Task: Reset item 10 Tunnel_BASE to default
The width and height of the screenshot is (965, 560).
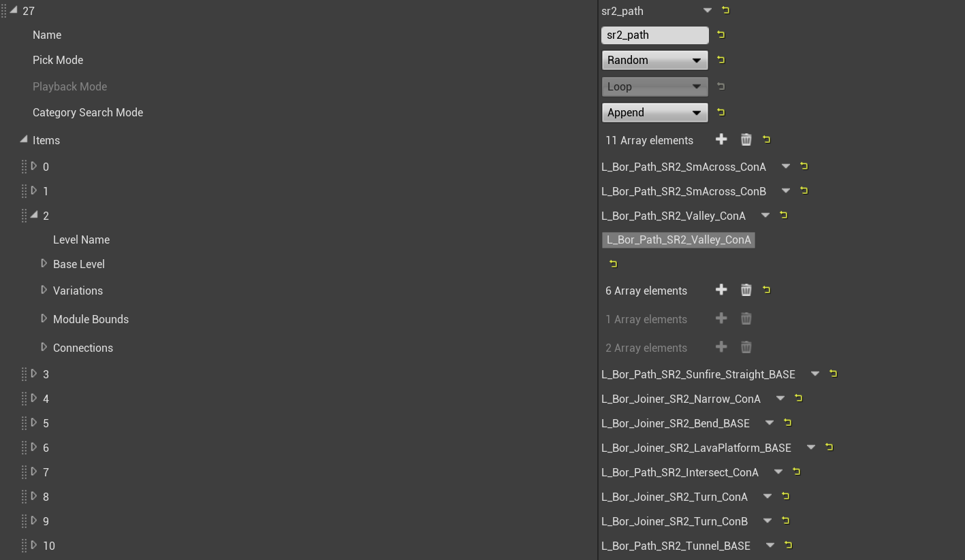Action: click(x=789, y=545)
